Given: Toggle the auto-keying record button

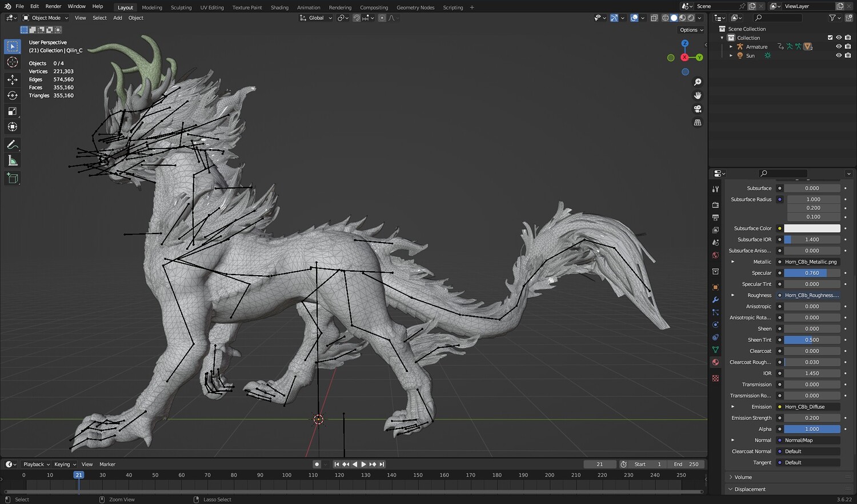Looking at the screenshot, I should coord(317,464).
